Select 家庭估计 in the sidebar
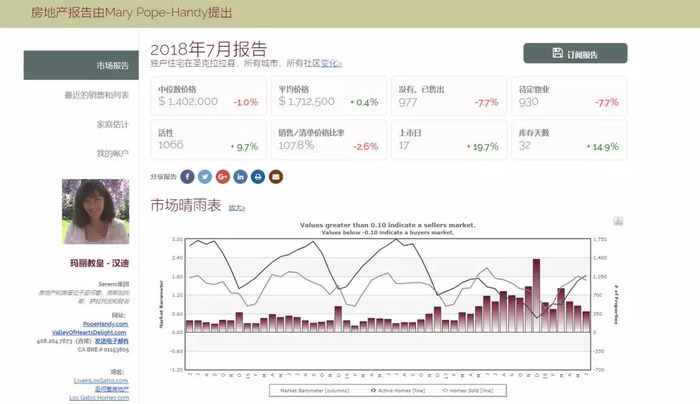Viewport: 700px width, 404px height. [x=112, y=124]
